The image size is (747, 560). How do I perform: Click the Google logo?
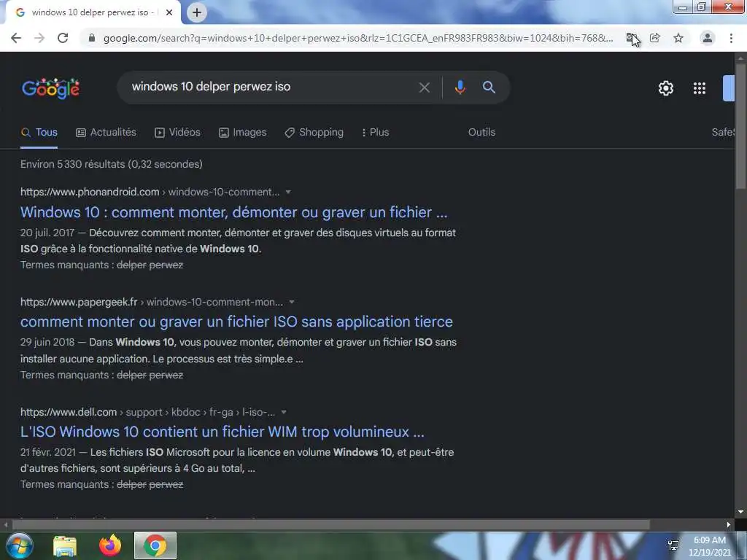pyautogui.click(x=50, y=88)
